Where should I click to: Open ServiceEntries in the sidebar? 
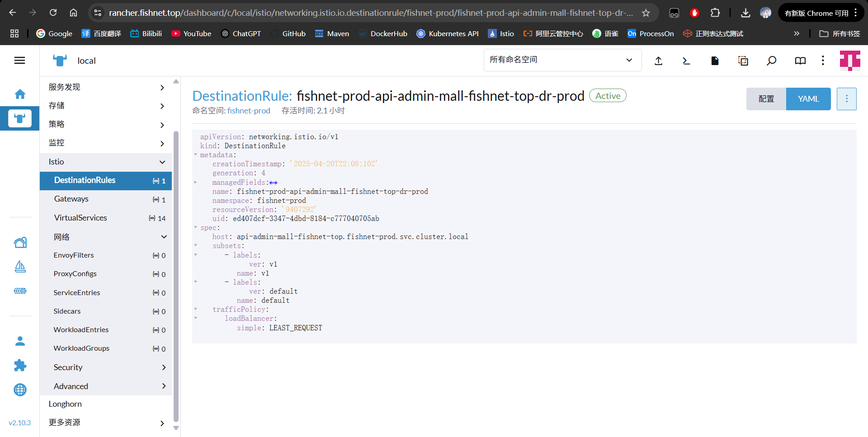[106, 293]
